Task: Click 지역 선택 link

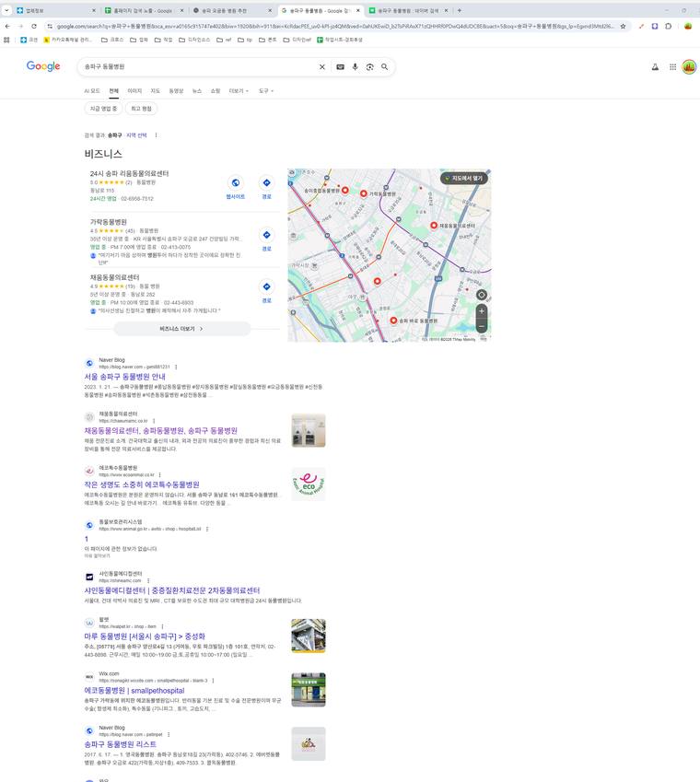Action: coord(136,135)
